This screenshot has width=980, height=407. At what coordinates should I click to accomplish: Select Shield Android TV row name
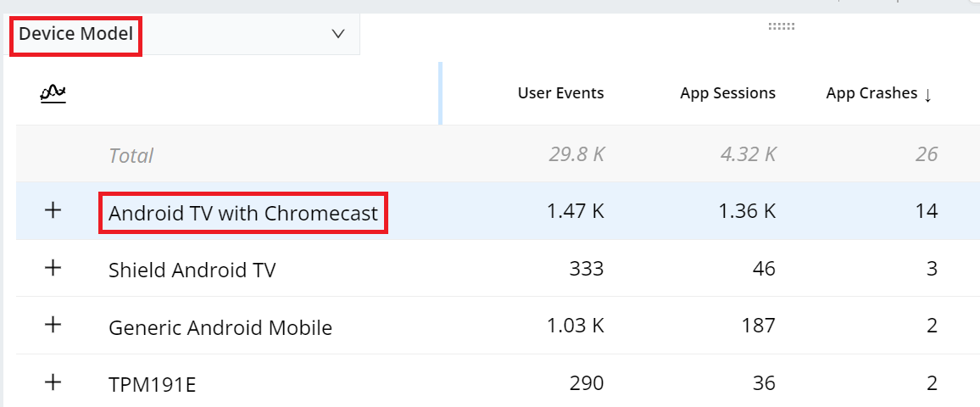pos(192,270)
